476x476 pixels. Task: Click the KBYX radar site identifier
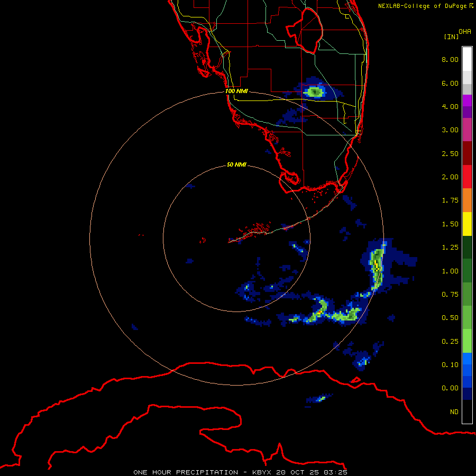tap(262, 472)
